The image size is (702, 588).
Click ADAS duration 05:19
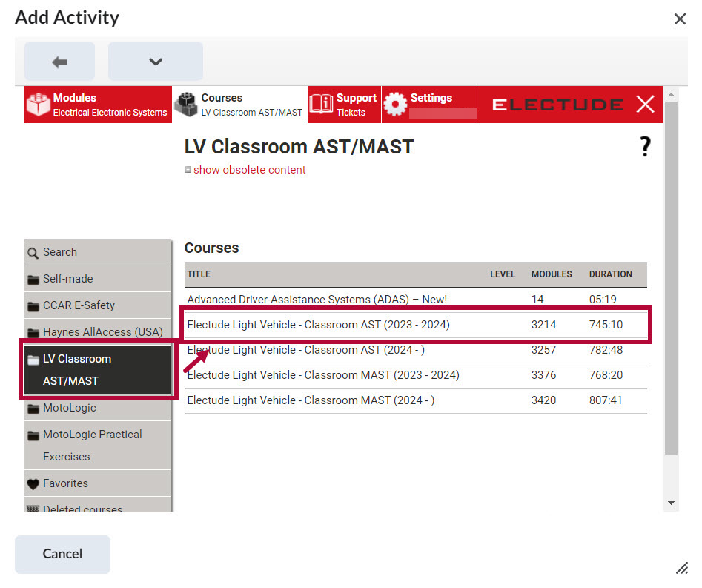[x=603, y=299]
